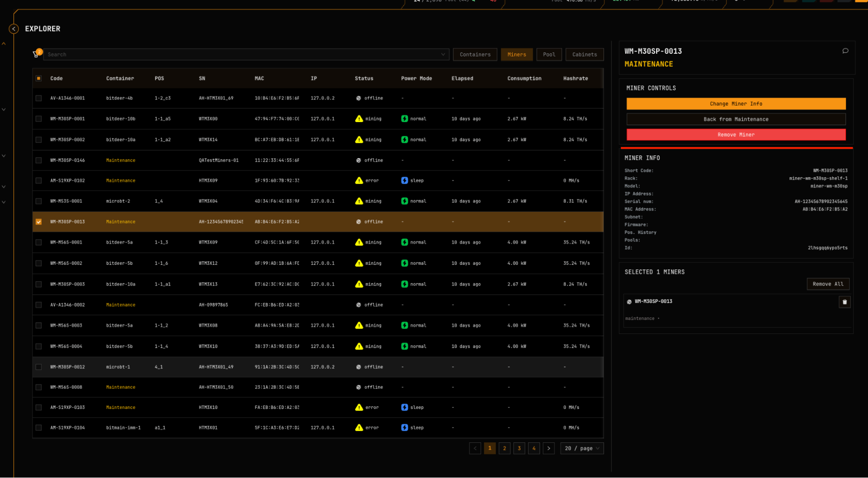Select the checkbox on the WM-M56S-0002 row
Image resolution: width=868 pixels, height=478 pixels.
pos(39,263)
